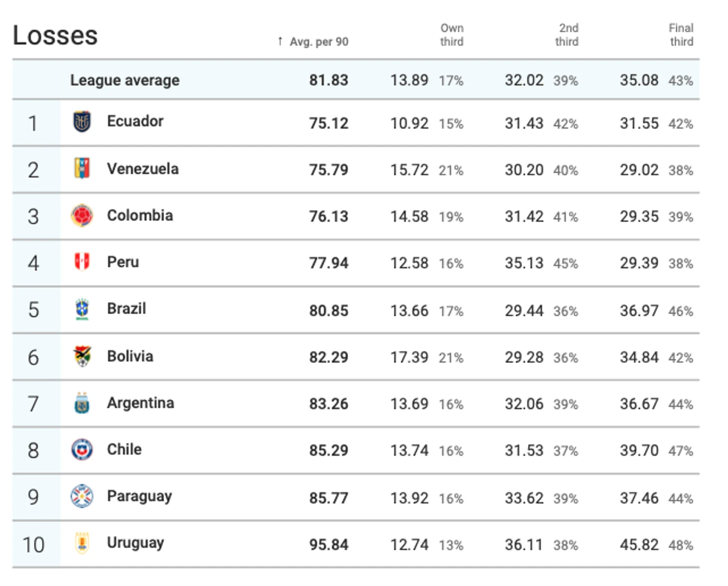The height and width of the screenshot is (586, 728).
Task: Click the Argentina team crest icon
Action: [x=82, y=403]
